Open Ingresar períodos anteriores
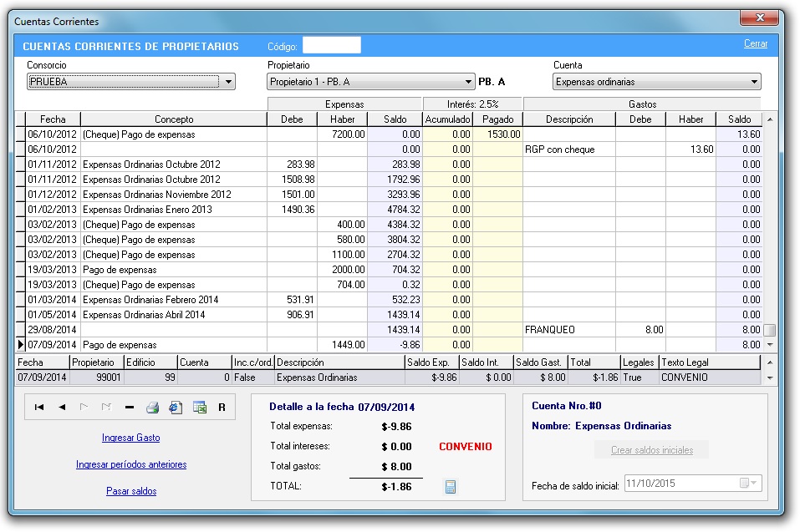Viewport: 800px width, 532px height. (x=130, y=464)
